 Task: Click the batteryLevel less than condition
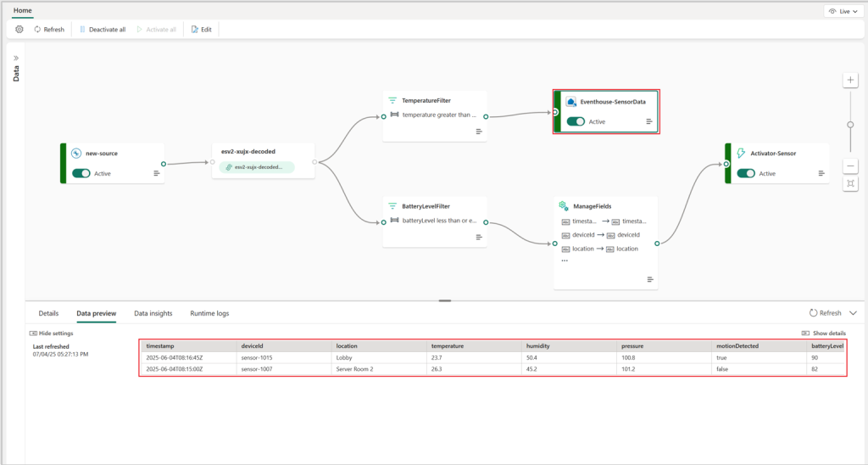pos(433,221)
